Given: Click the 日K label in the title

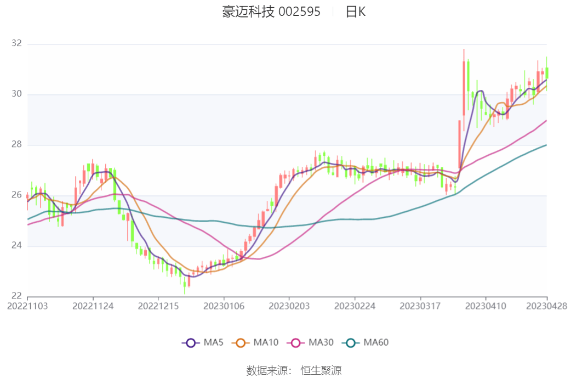Looking at the screenshot, I should [355, 12].
